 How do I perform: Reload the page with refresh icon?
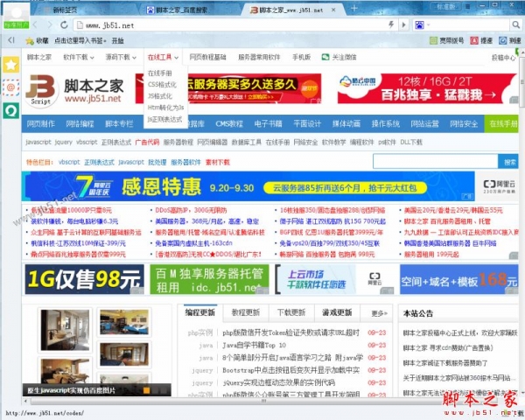click(x=64, y=24)
